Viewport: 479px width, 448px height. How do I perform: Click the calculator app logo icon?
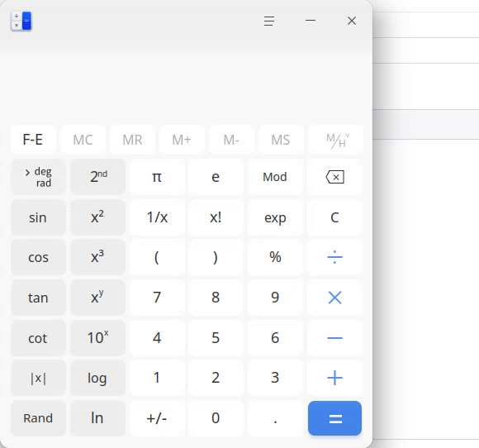tap(21, 21)
